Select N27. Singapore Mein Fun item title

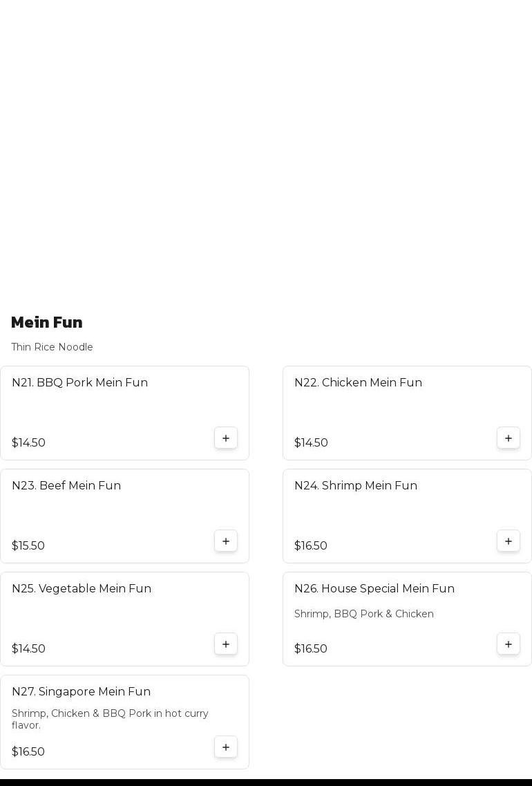[81, 692]
